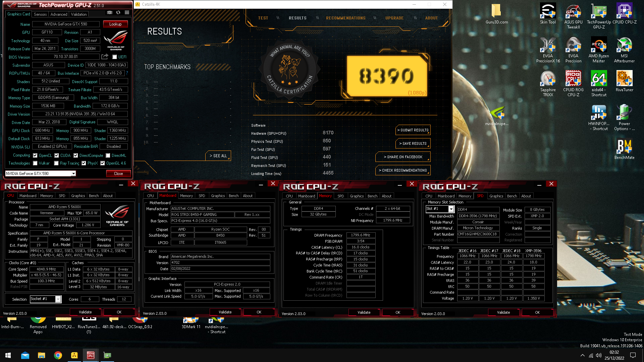The height and width of the screenshot is (362, 644).
Task: Click Validate in the SPD CPU-Z window
Action: tap(503, 312)
